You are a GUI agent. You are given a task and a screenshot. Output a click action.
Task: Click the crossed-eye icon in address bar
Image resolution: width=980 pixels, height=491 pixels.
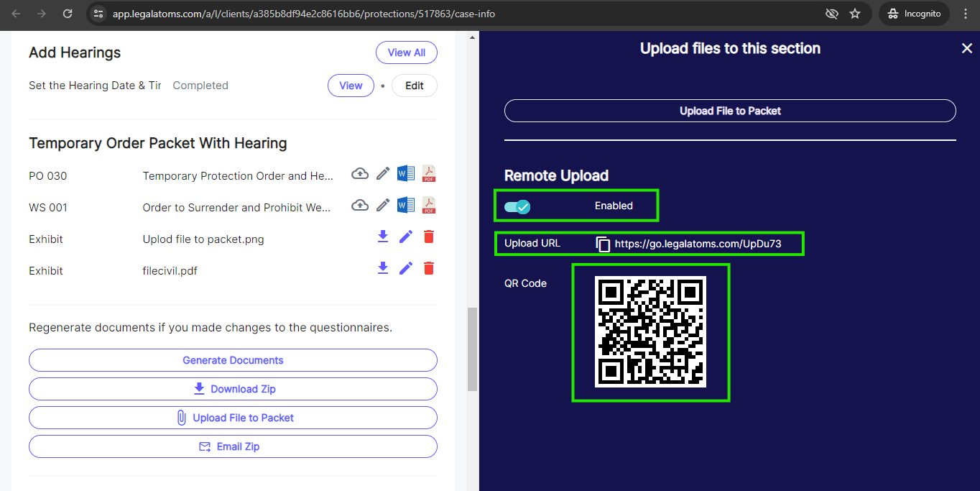pyautogui.click(x=832, y=14)
